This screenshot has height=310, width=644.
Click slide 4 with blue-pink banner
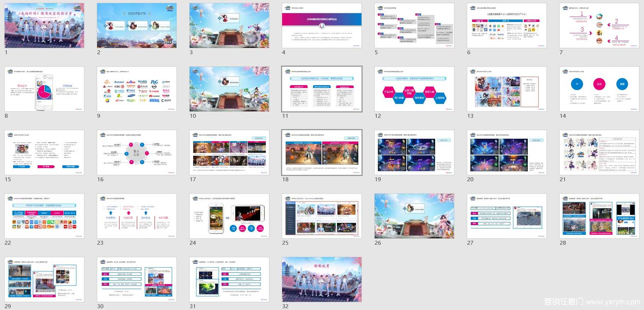coord(322,26)
